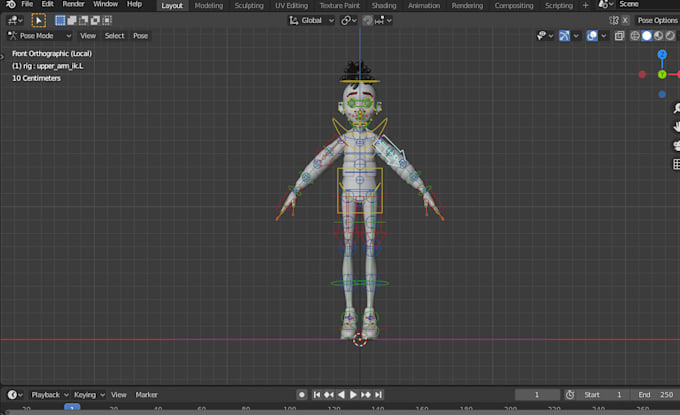Toggle camera view icon
680x415 pixels.
tap(676, 146)
